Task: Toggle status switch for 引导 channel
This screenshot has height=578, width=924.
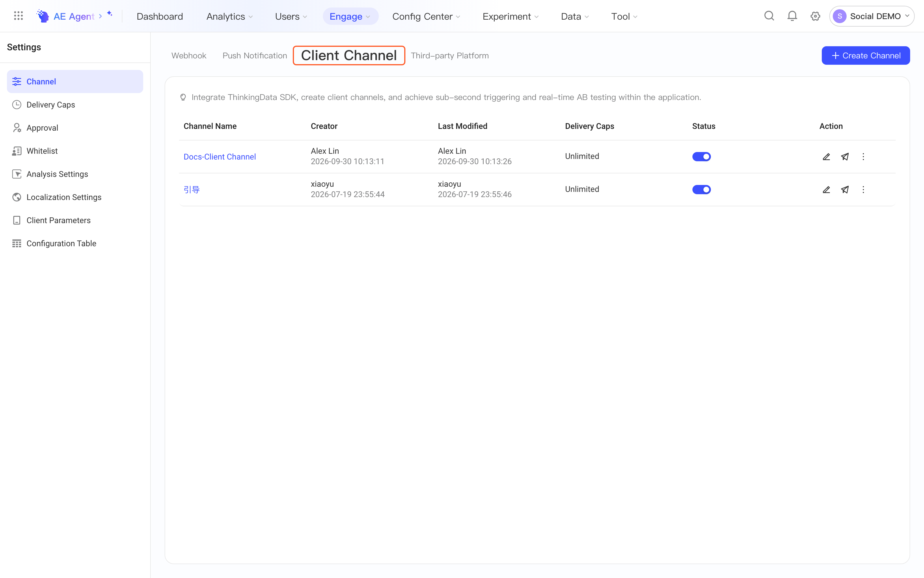Action: pos(701,190)
